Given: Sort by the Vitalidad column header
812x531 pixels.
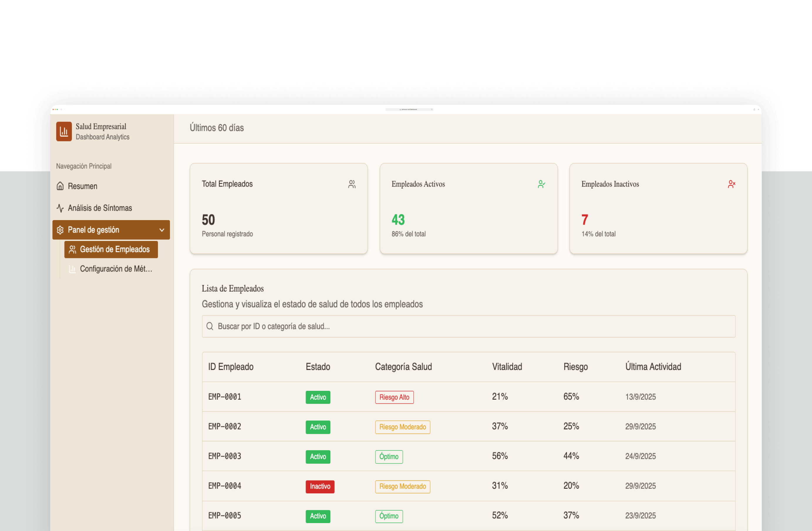Looking at the screenshot, I should pos(507,367).
